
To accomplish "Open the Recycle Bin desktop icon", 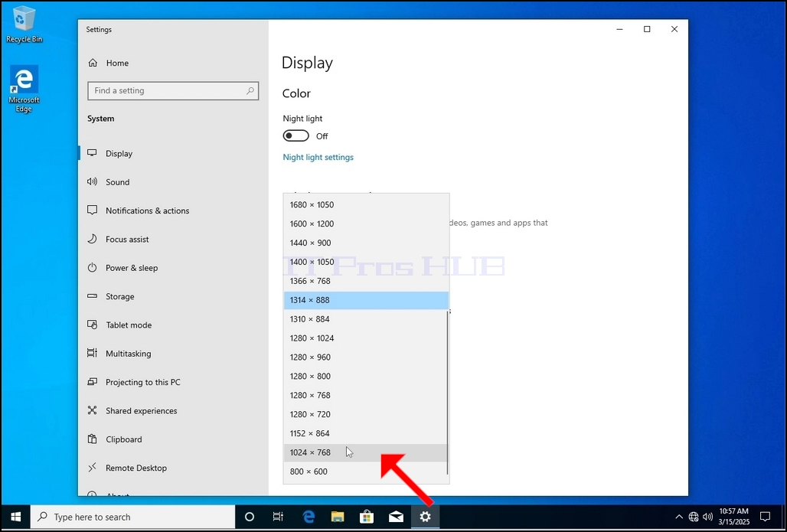I will click(x=24, y=24).
